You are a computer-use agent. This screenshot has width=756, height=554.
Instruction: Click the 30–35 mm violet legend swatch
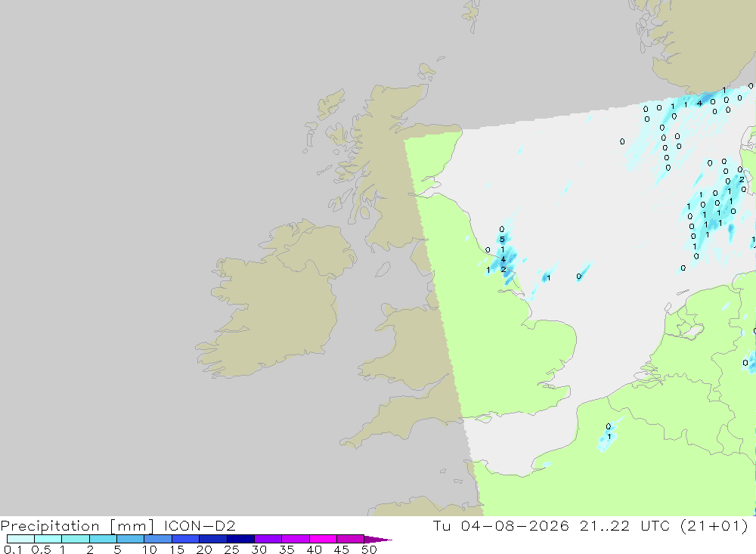coord(268,539)
